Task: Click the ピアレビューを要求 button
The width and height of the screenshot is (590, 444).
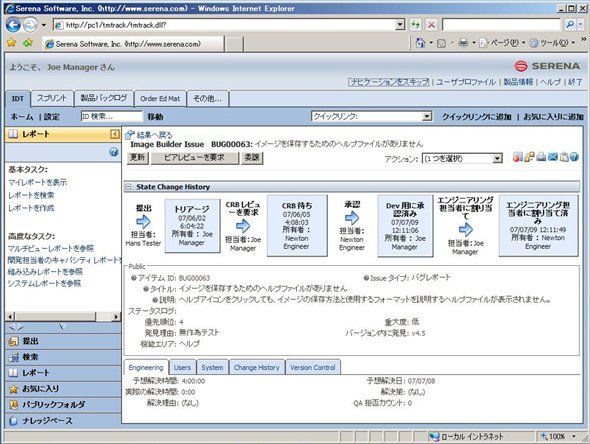Action: [x=195, y=158]
